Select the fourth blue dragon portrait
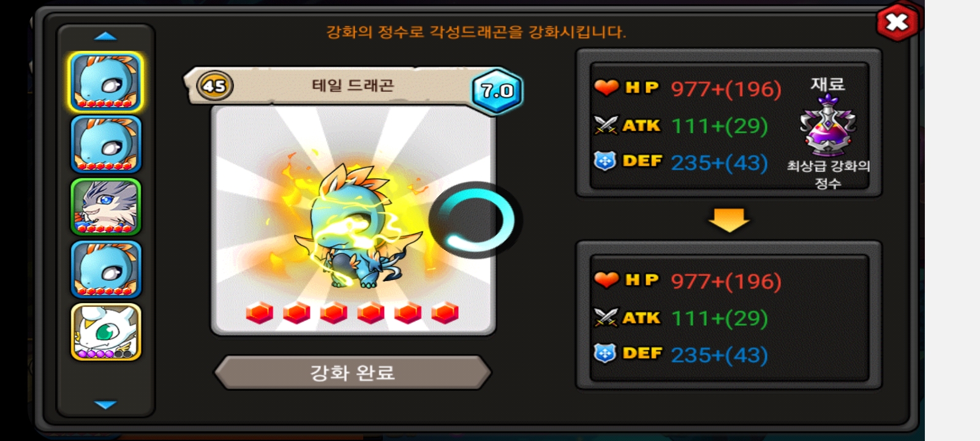This screenshot has width=980, height=441. tap(106, 269)
